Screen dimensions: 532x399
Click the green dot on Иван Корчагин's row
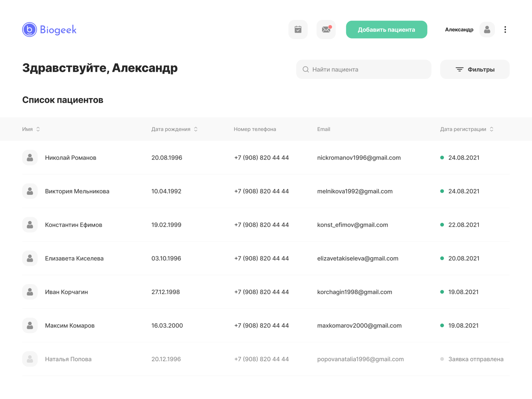[442, 292]
